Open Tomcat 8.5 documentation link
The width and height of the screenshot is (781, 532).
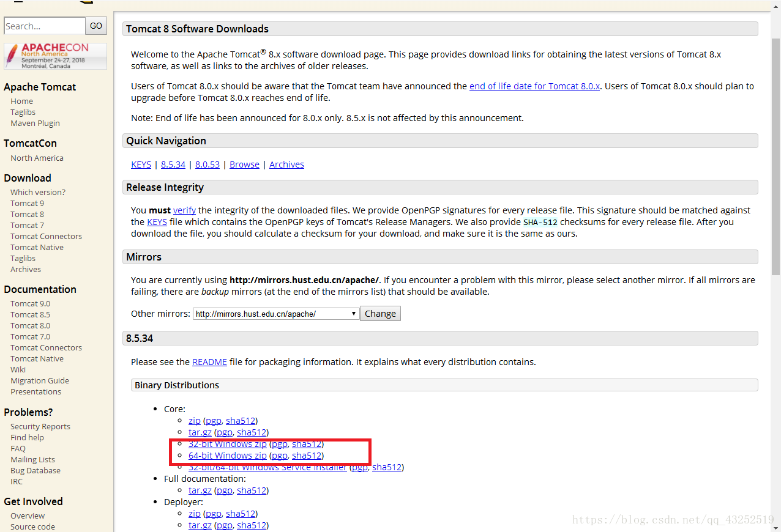(30, 314)
